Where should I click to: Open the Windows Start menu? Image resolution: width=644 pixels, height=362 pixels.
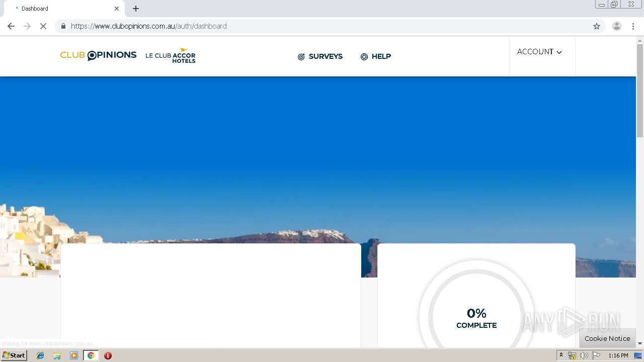pos(14,355)
